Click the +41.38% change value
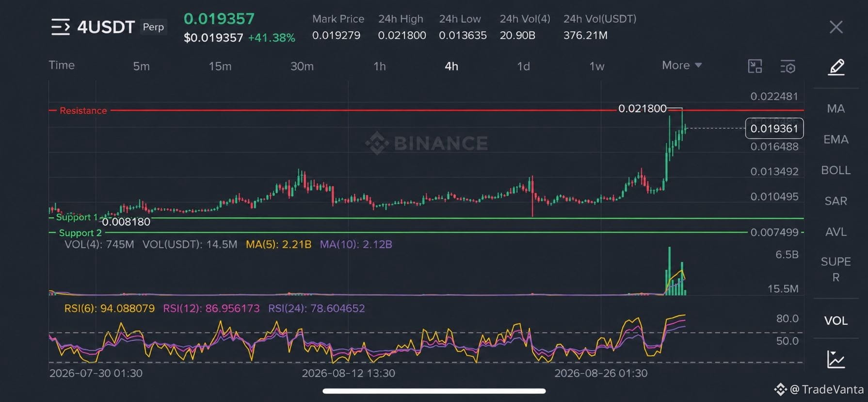868x402 pixels. (x=272, y=38)
